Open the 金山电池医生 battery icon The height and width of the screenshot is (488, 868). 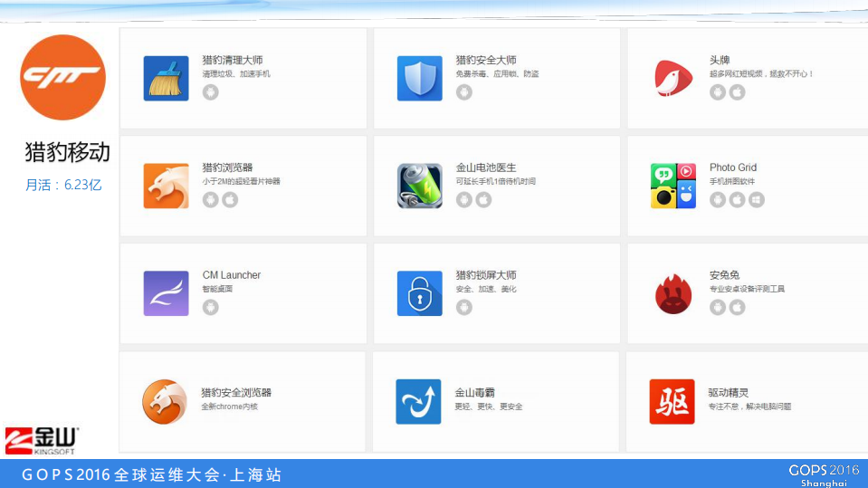click(x=420, y=186)
